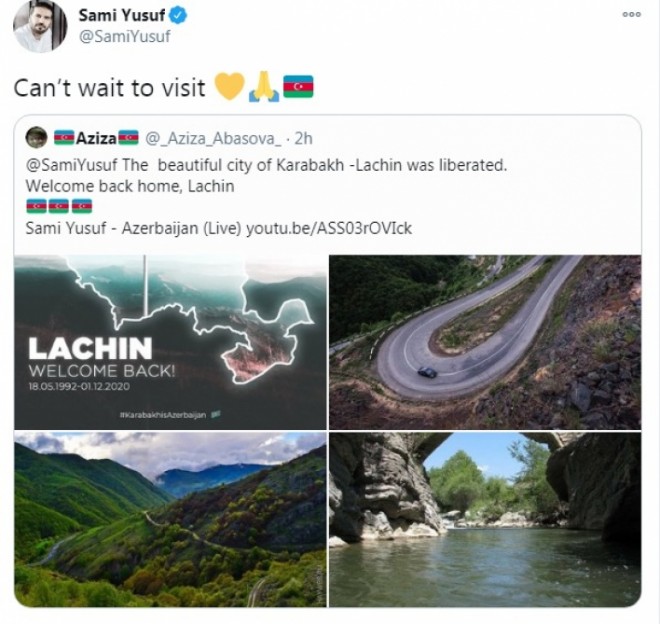Screen dimensions: 660x624
Task: Open the green valley landscape photo
Action: [170, 519]
